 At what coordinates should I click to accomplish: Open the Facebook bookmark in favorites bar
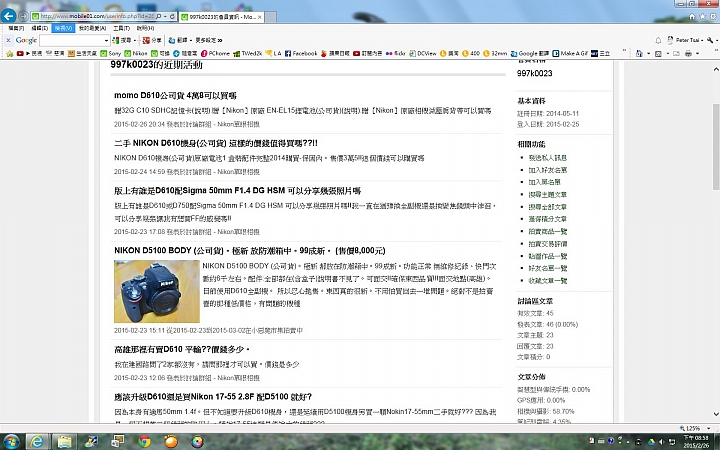(x=301, y=53)
